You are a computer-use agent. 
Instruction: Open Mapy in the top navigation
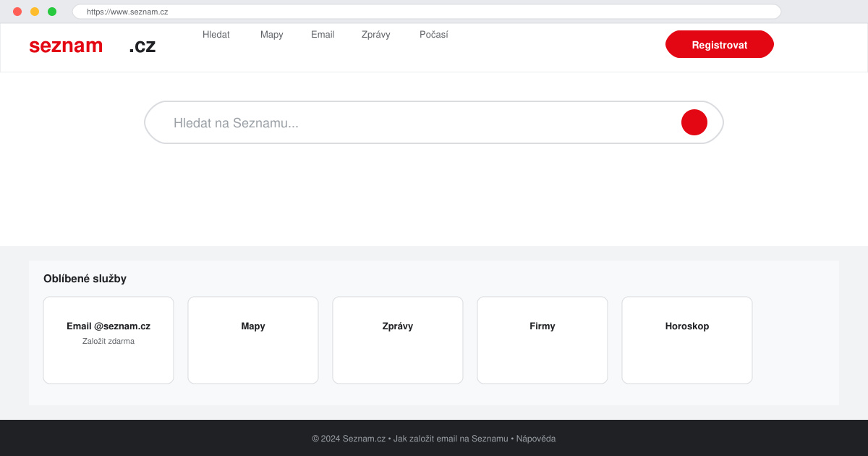(x=272, y=35)
